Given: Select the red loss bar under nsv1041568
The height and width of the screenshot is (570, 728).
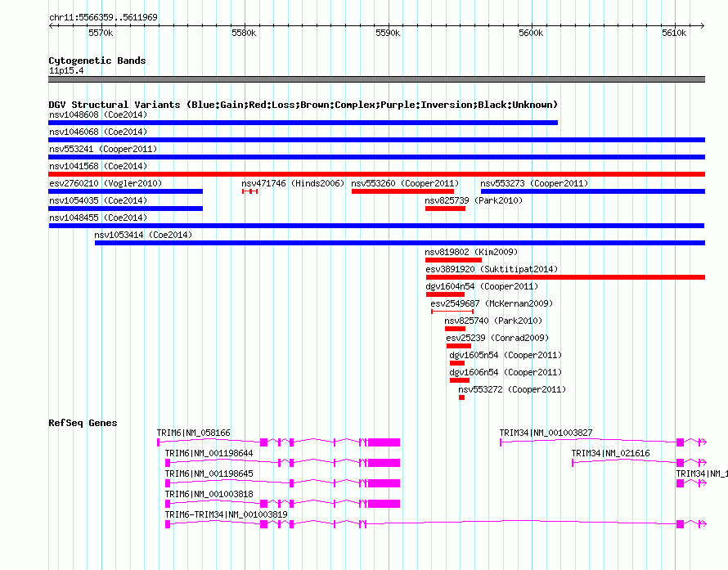Looking at the screenshot, I should click(376, 174).
